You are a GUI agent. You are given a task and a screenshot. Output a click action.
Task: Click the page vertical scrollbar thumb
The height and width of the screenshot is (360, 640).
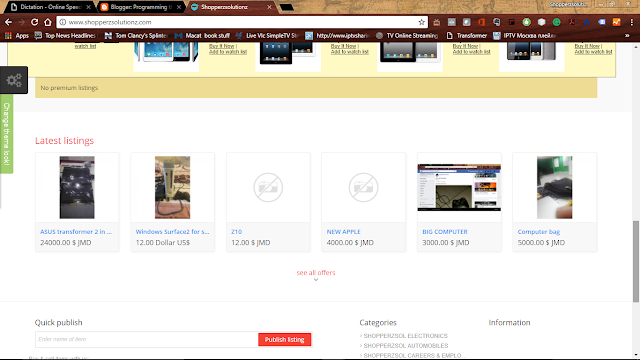(x=636, y=261)
